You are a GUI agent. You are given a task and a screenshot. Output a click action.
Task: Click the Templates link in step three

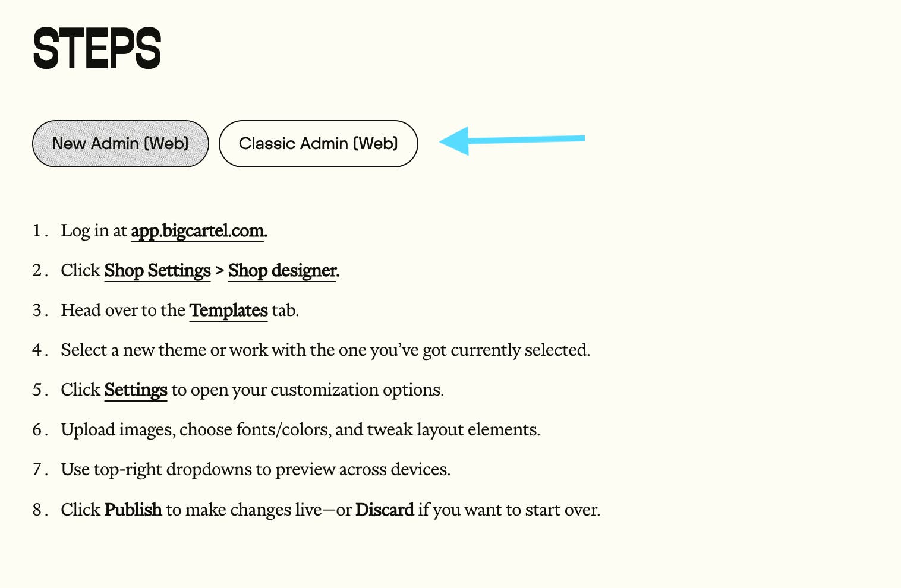click(228, 311)
